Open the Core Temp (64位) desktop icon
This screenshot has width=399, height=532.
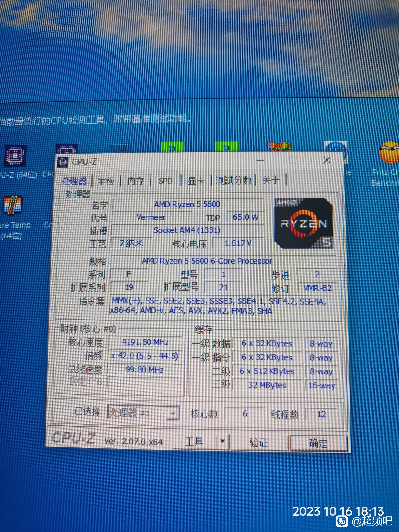13,205
